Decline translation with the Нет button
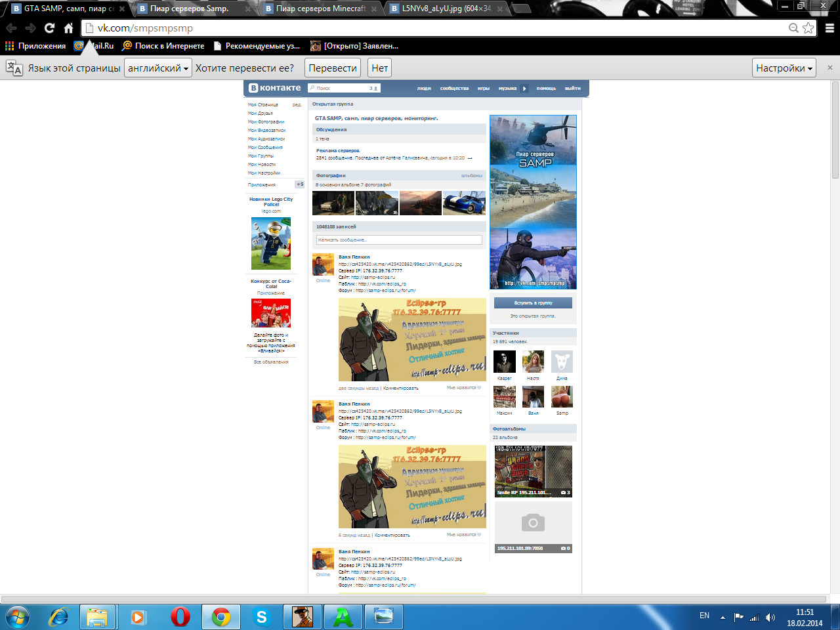Screen dimensions: 840x630 (x=379, y=68)
